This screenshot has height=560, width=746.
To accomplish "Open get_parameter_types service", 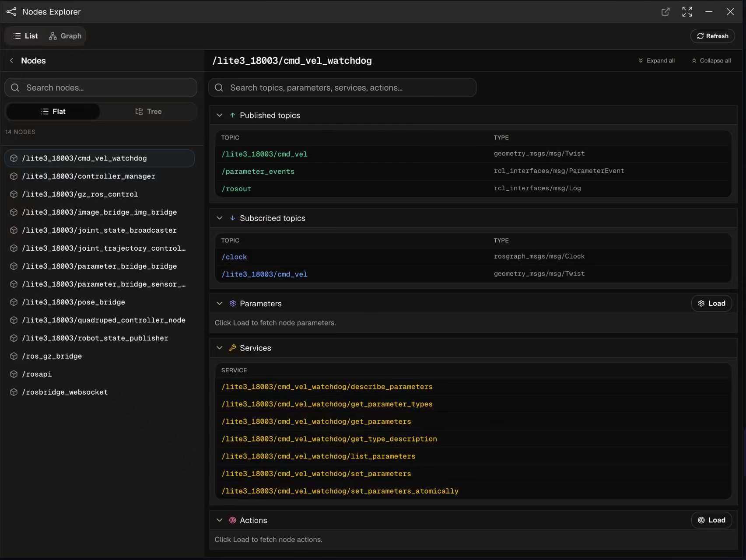I will tap(327, 404).
